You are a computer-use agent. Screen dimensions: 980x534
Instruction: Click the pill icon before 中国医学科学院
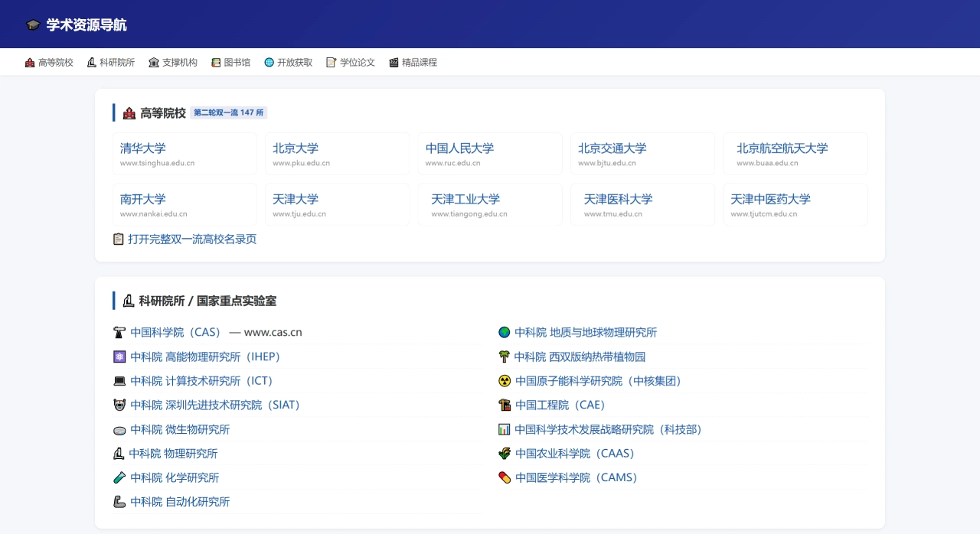(x=504, y=477)
